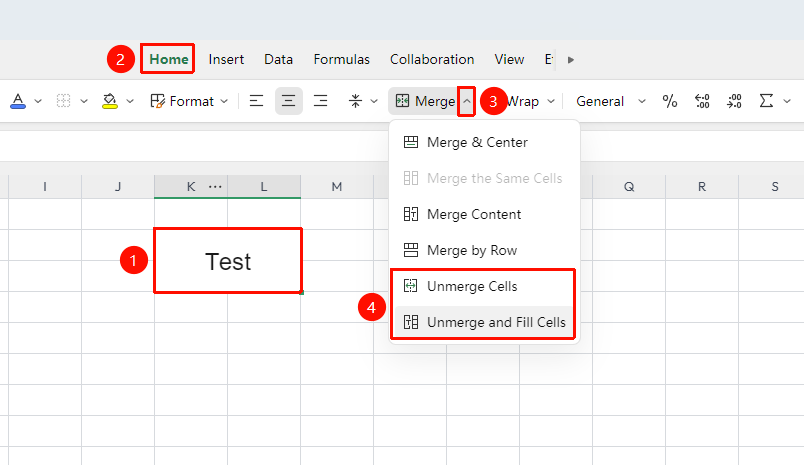
Task: Click the Wrap text button
Action: [x=523, y=101]
